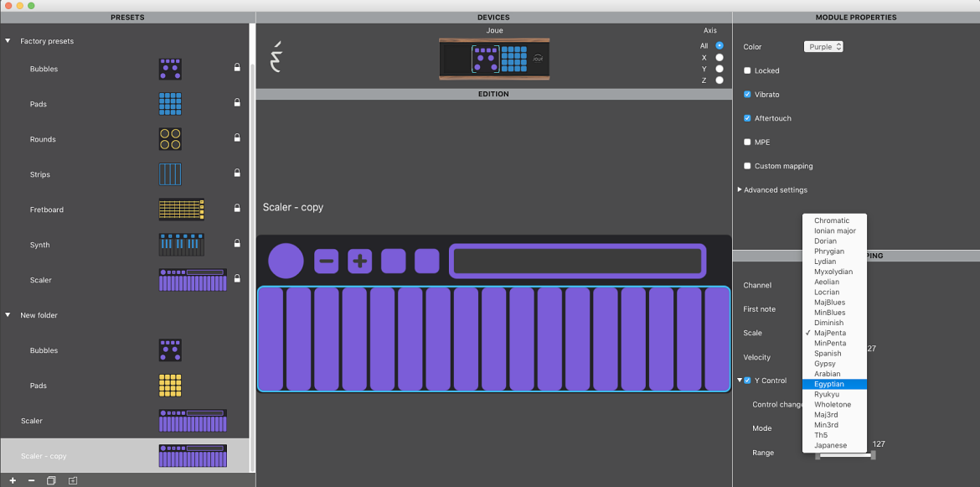Viewport: 980px width, 487px height.
Task: Choose Ionian major from the scale list
Action: click(x=834, y=231)
